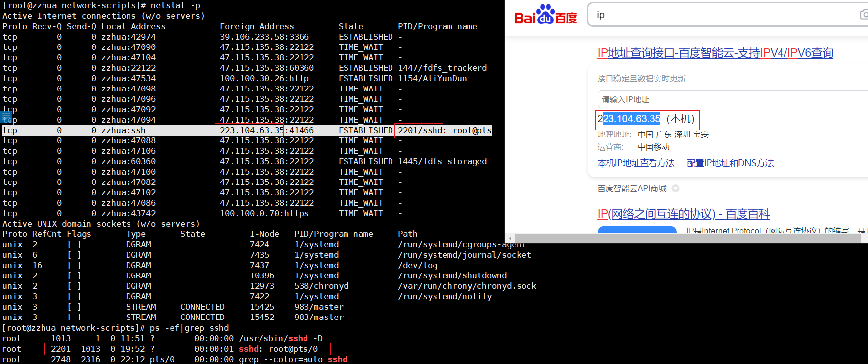Click the 中国移动 carrier text
Image resolution: width=868 pixels, height=364 pixels.
coord(653,147)
